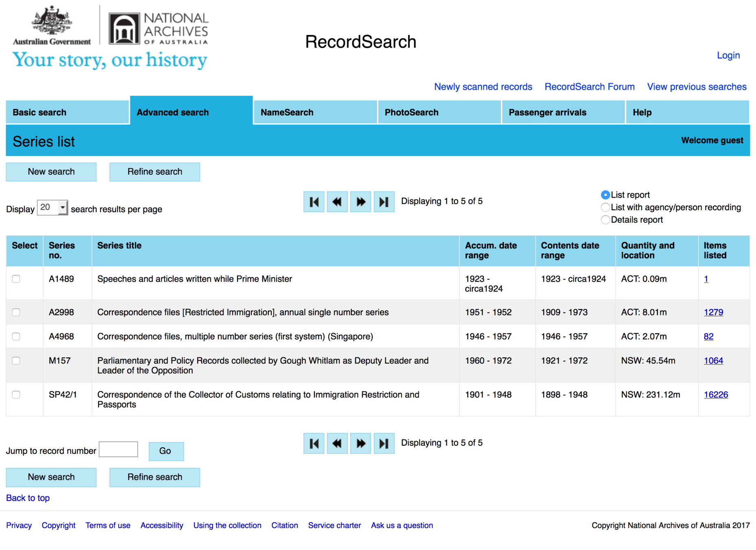
Task: Open the PhotoSearch tab
Action: click(440, 112)
